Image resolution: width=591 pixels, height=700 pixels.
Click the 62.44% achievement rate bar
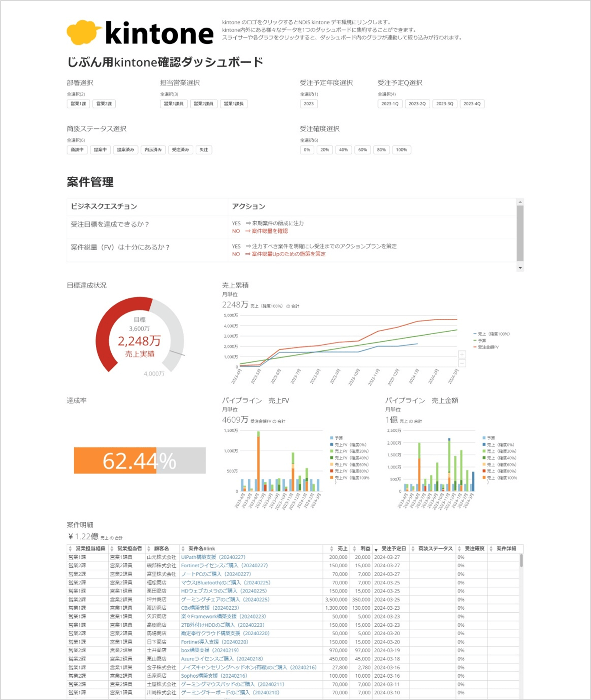coord(140,460)
